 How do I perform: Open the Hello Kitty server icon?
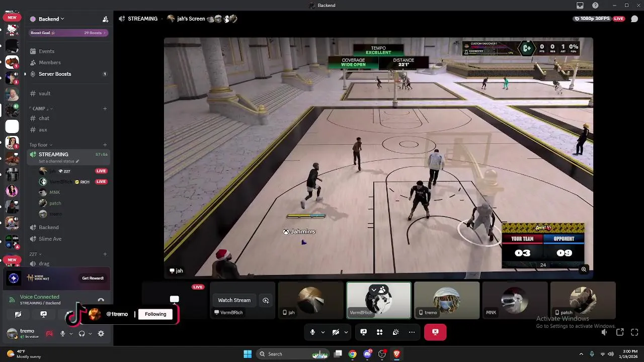[x=12, y=30]
